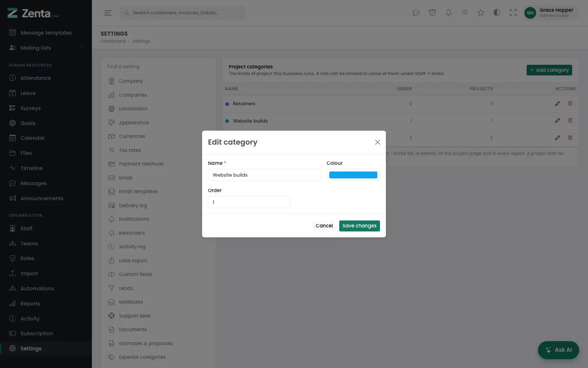Select Support desk settings item
The image size is (588, 368).
(x=158, y=316)
